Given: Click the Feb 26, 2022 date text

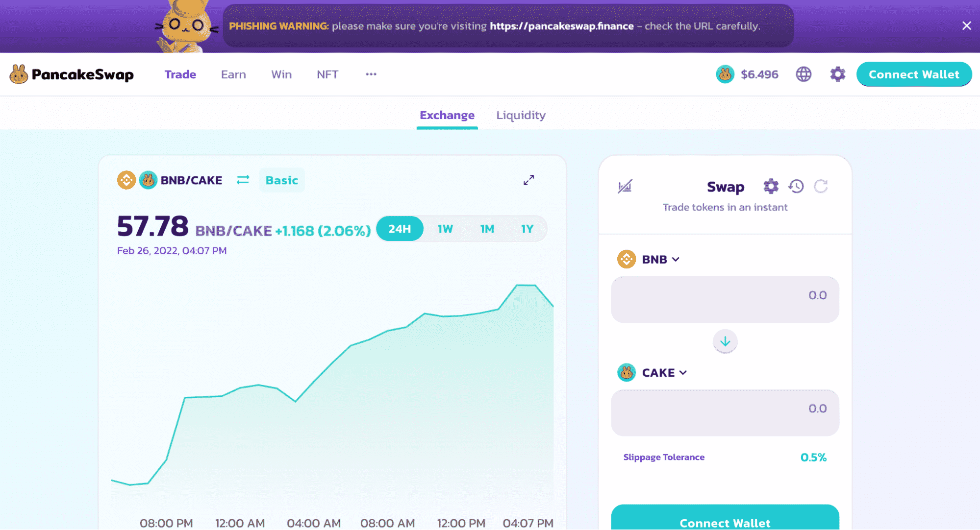Looking at the screenshot, I should [x=172, y=251].
